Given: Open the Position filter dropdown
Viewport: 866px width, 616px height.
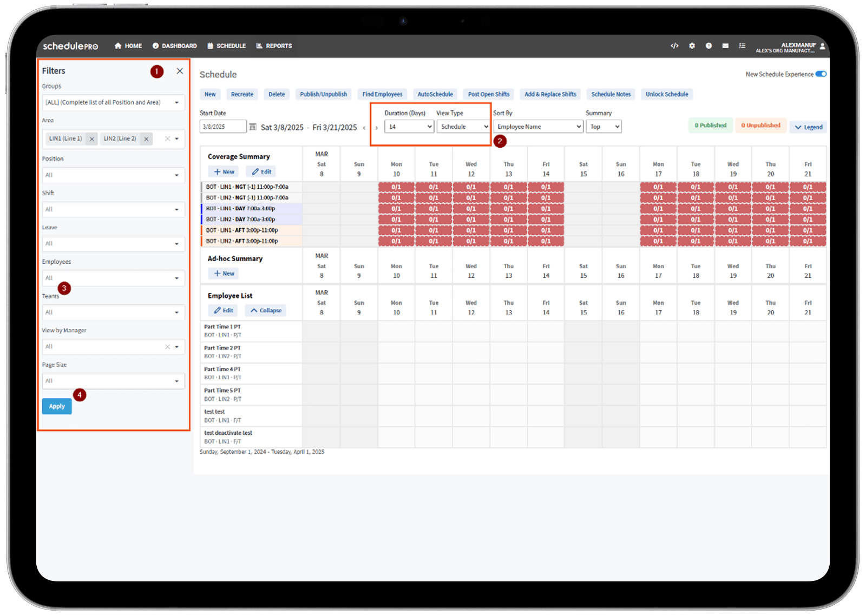Looking at the screenshot, I should coord(113,175).
